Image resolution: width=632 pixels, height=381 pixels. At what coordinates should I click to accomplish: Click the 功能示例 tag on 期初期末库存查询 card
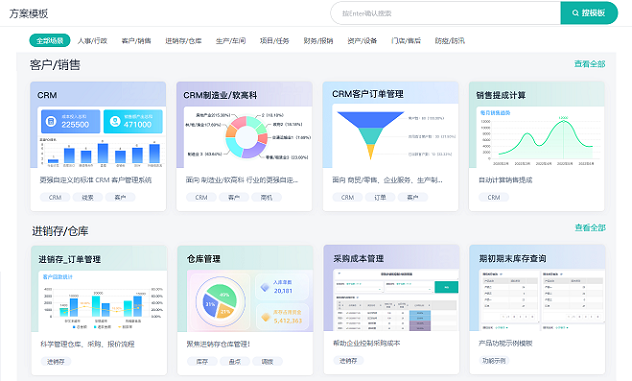(x=494, y=360)
